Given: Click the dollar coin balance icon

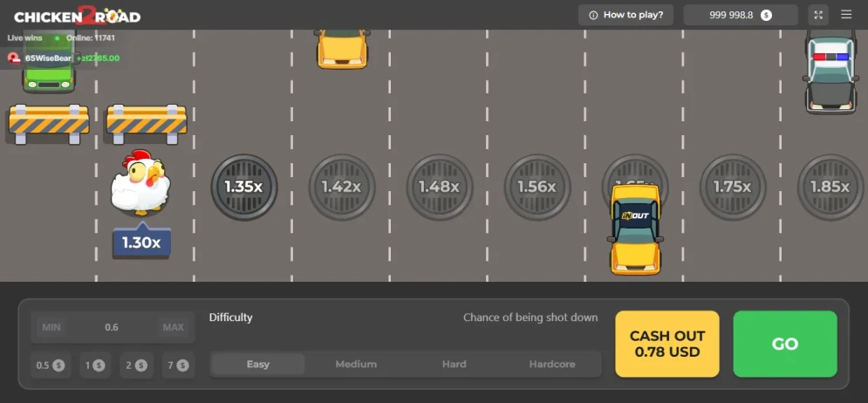Looking at the screenshot, I should coord(766,15).
